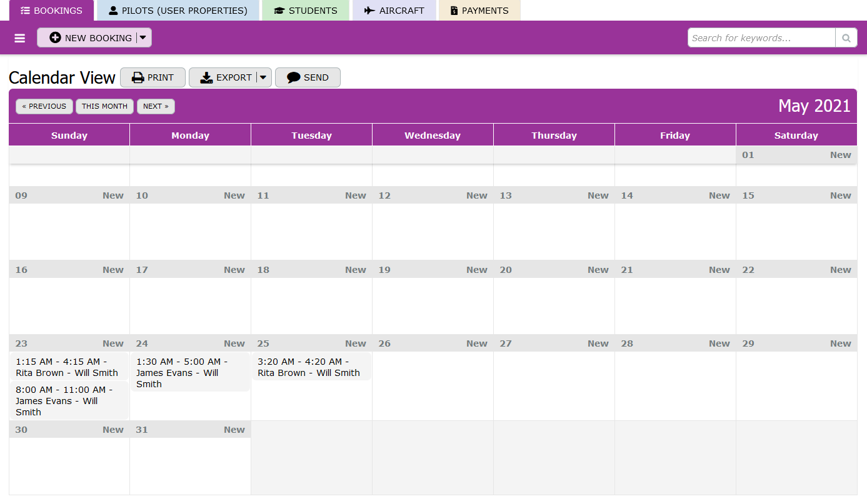The height and width of the screenshot is (504, 867).
Task: Click the search magnifier icon
Action: [846, 38]
